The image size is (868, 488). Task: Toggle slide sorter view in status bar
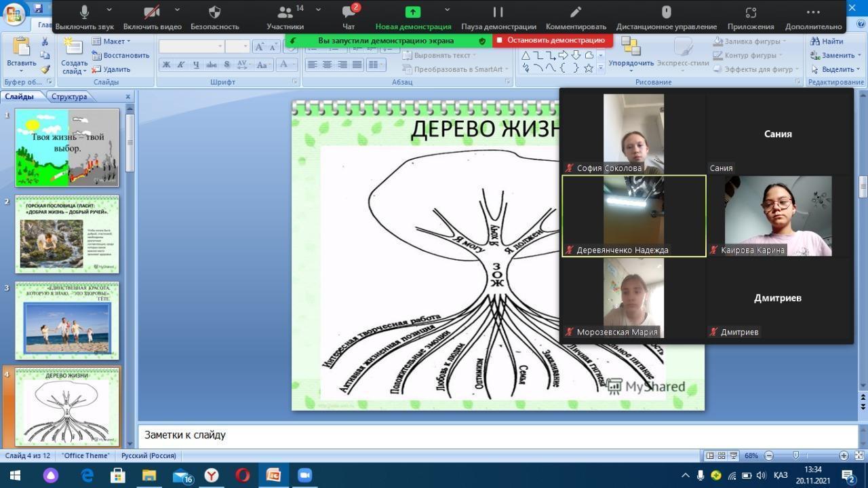pyautogui.click(x=722, y=455)
